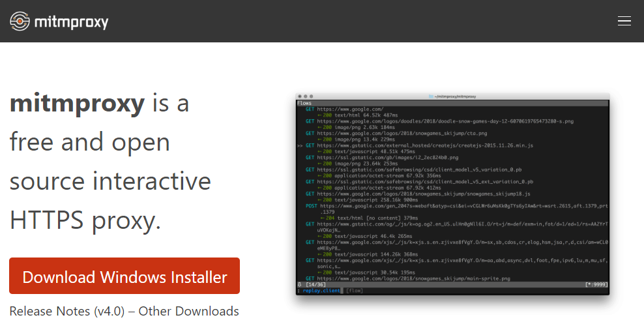The height and width of the screenshot is (324, 644).
Task: Click Download Windows Installer button
Action: point(124,276)
